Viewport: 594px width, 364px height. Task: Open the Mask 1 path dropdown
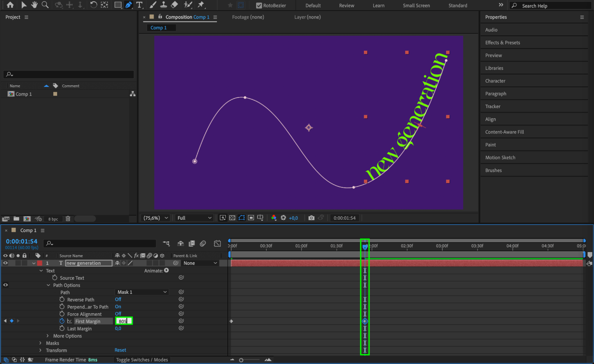point(142,292)
